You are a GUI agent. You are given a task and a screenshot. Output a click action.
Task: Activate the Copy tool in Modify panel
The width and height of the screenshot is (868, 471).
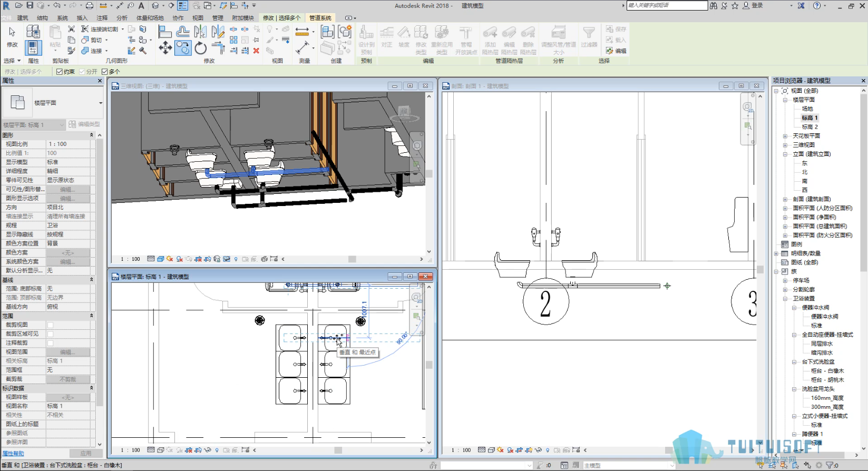183,48
